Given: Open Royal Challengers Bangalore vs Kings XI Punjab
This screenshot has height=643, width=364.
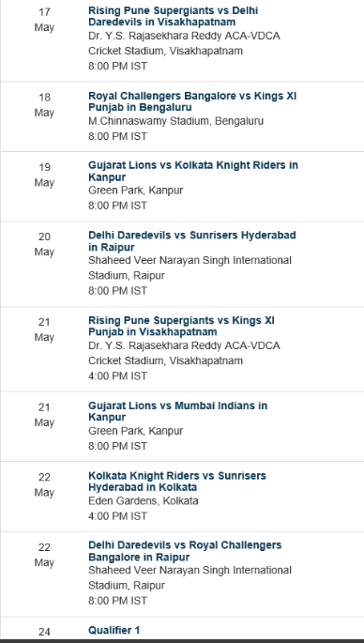Looking at the screenshot, I should pyautogui.click(x=192, y=101).
